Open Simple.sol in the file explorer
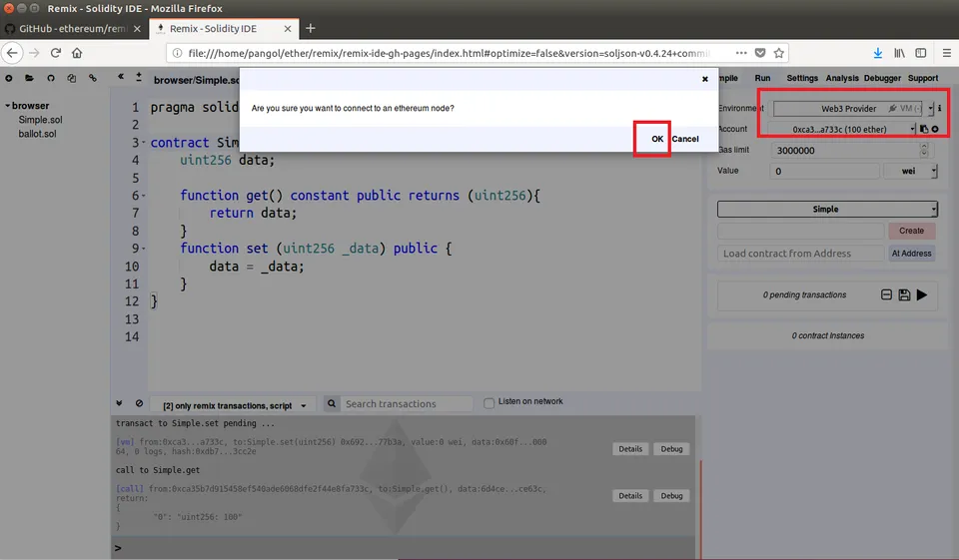This screenshot has height=560, width=959. pyautogui.click(x=40, y=120)
